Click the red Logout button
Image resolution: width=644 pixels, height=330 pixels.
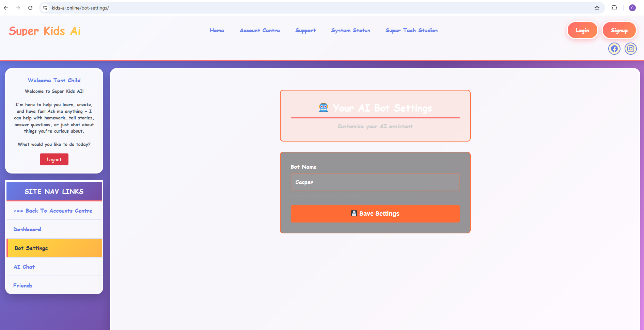tap(54, 160)
